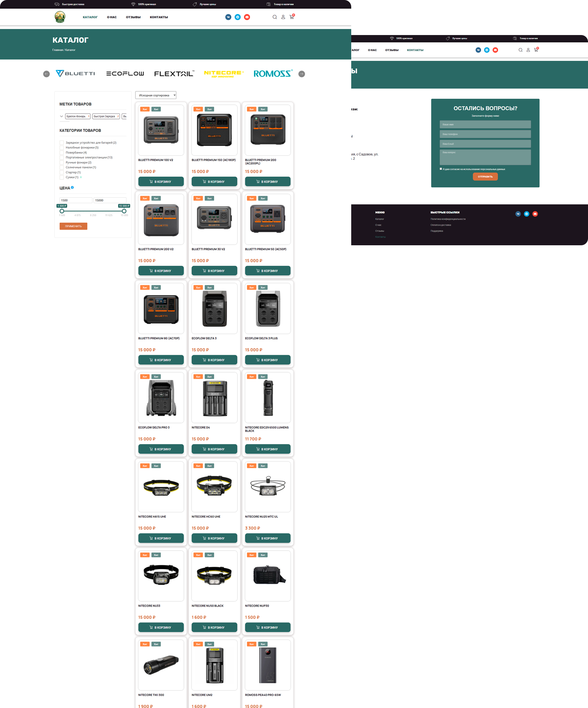Viewport: 588px width, 708px height.
Task: Open the Telegram icon in the catalog header
Action: [237, 17]
